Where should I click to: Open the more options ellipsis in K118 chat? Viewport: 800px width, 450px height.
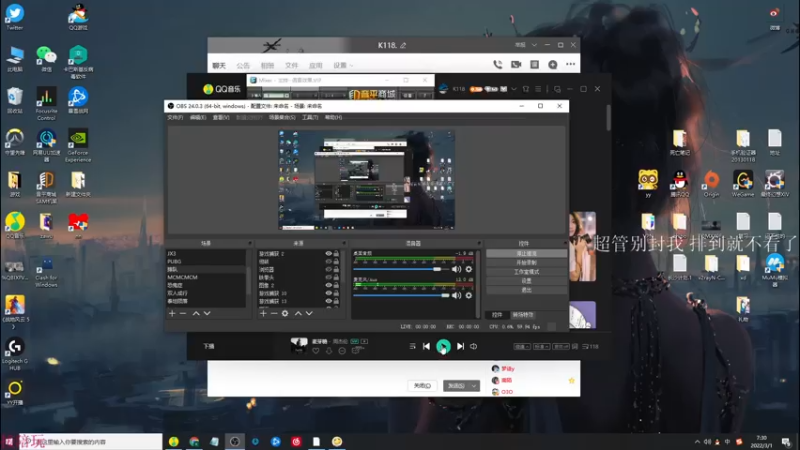pyautogui.click(x=570, y=64)
